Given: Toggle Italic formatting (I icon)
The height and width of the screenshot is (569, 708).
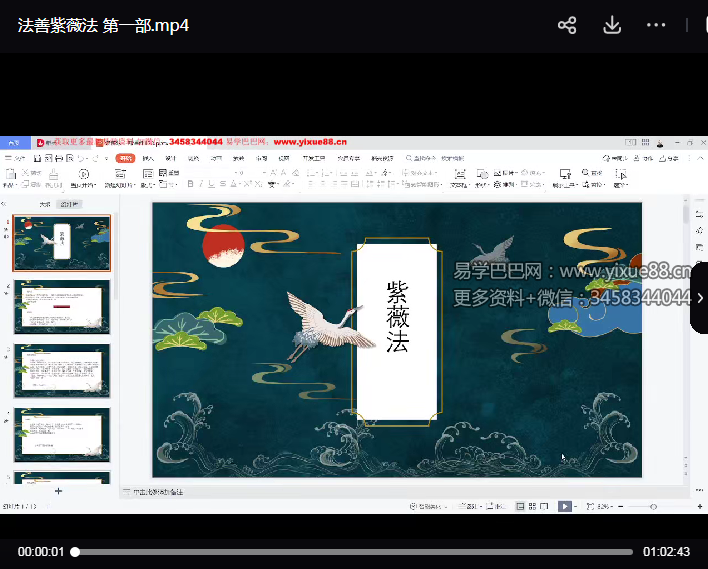Looking at the screenshot, I should [x=201, y=184].
